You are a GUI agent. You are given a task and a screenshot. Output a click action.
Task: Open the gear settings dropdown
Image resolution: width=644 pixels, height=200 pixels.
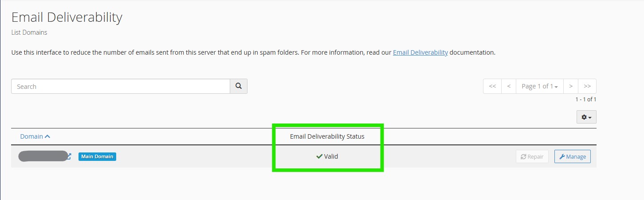(586, 117)
